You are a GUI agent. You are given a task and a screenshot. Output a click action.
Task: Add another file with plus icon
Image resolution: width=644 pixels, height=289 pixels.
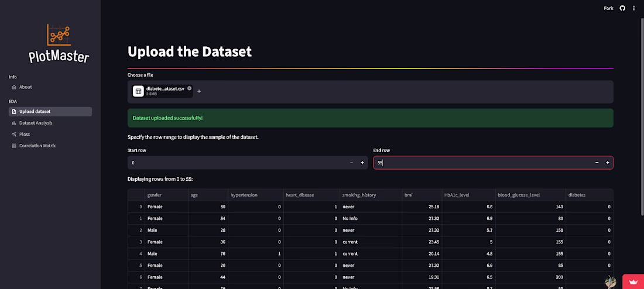point(199,91)
